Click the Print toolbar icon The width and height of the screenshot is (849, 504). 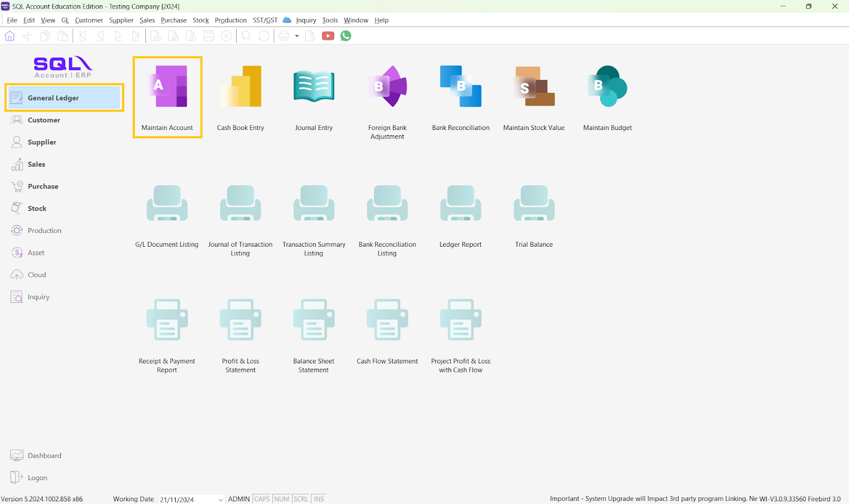pos(284,36)
